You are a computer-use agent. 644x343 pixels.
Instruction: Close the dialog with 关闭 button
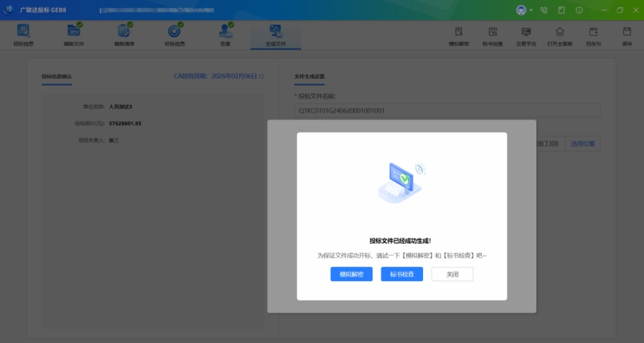[452, 274]
